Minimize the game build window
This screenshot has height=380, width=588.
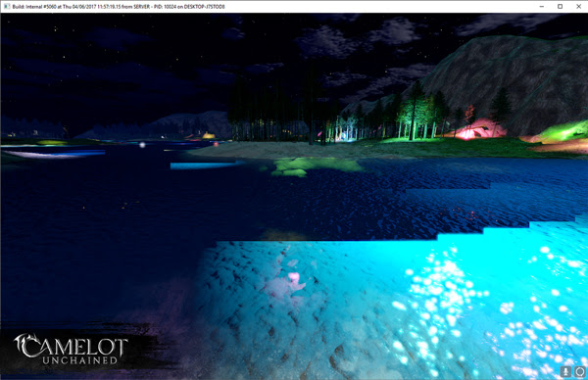(x=542, y=7)
